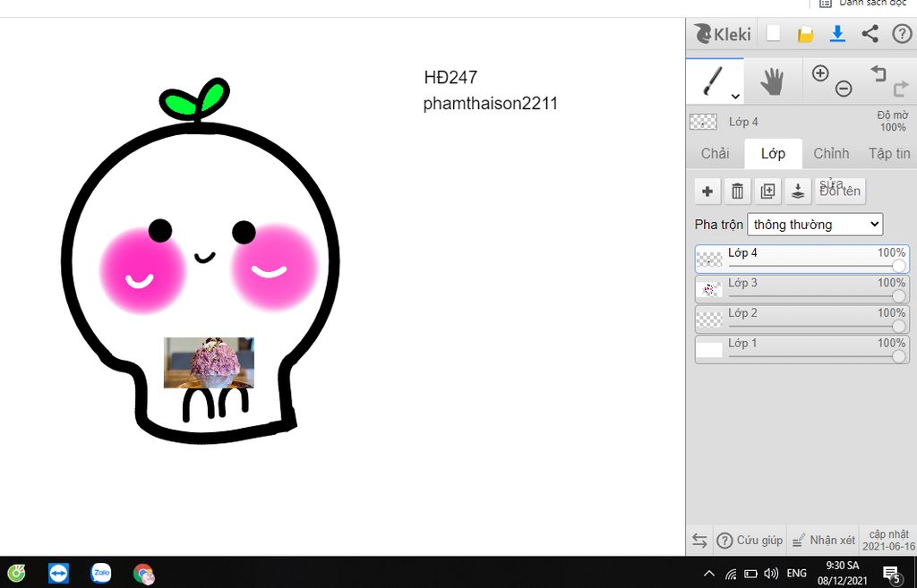Select the brush tool

coord(714,81)
